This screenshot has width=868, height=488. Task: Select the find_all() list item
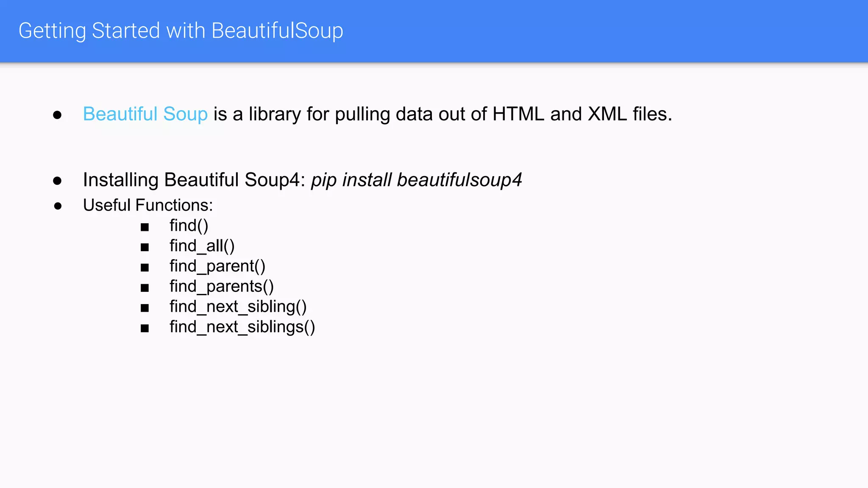[202, 246]
